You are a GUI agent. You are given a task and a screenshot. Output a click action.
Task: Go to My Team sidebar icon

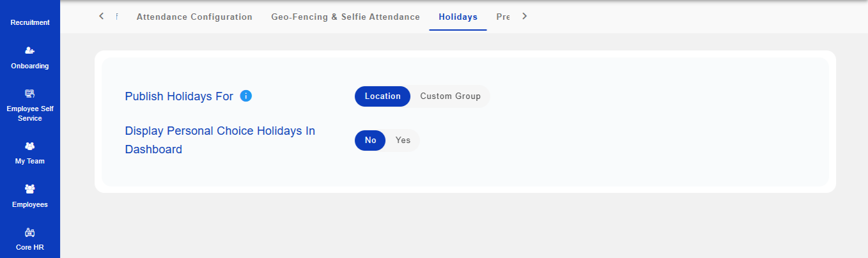29,146
